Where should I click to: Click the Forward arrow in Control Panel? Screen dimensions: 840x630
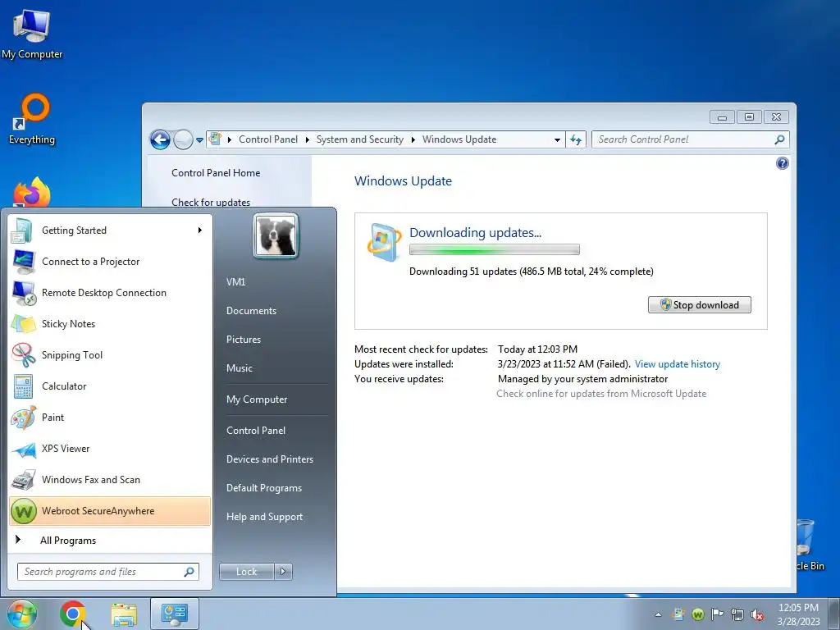(183, 139)
